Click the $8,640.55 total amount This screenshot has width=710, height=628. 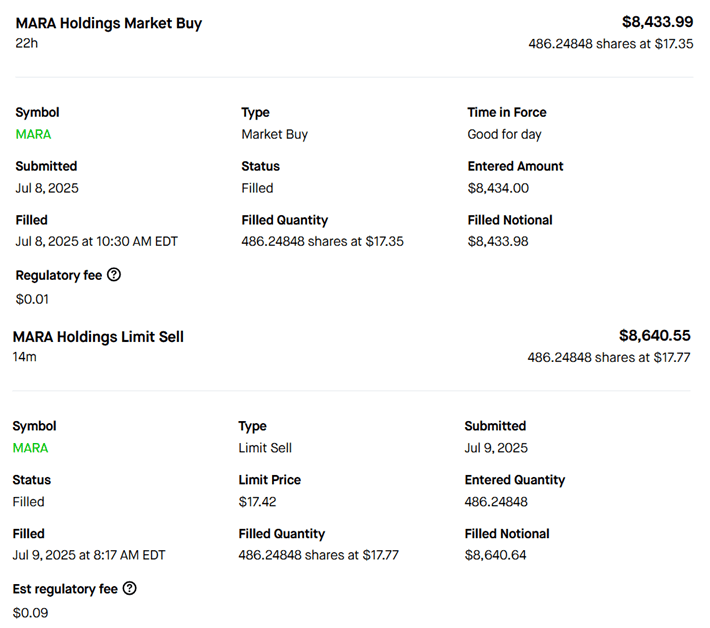[x=654, y=335]
